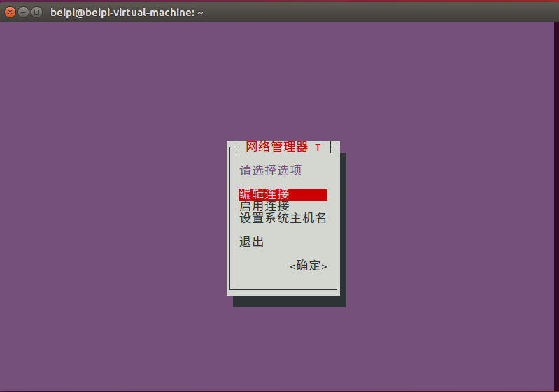The image size is (559, 392).
Task: Select the 启用连接 menu option
Action: click(x=264, y=206)
